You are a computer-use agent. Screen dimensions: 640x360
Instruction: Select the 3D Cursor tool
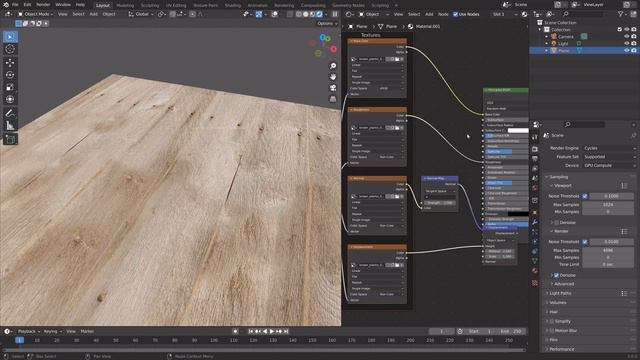pos(10,49)
